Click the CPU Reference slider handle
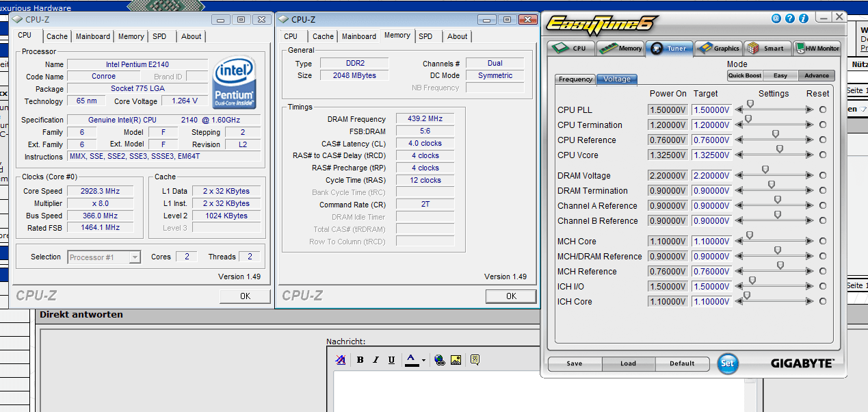This screenshot has width=868, height=412. (776, 134)
